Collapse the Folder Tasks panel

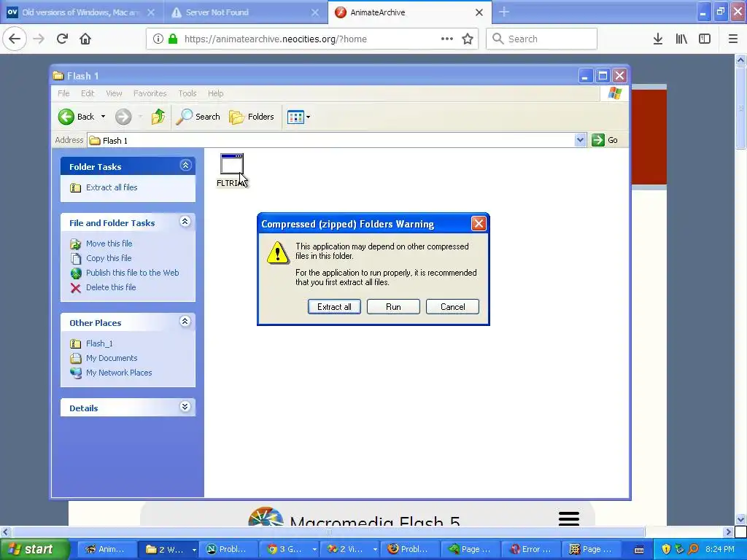[185, 166]
